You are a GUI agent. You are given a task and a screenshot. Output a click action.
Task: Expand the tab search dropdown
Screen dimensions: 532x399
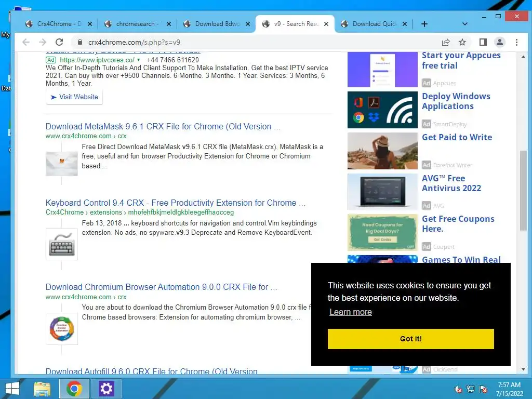point(465,24)
